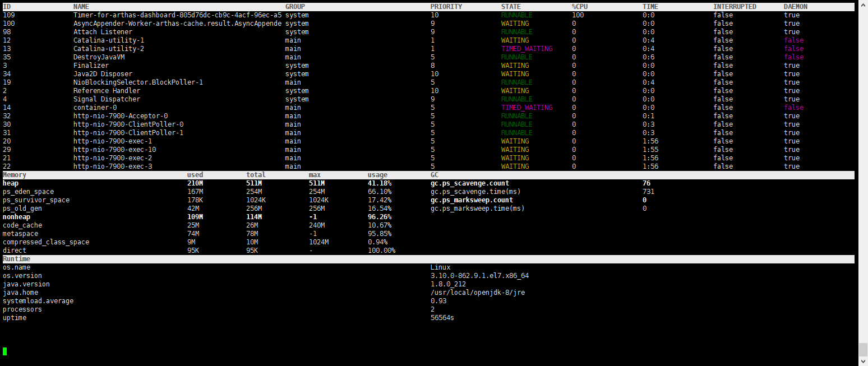Click the PRIORITY column header
Image resolution: width=868 pixels, height=366 pixels.
446,7
